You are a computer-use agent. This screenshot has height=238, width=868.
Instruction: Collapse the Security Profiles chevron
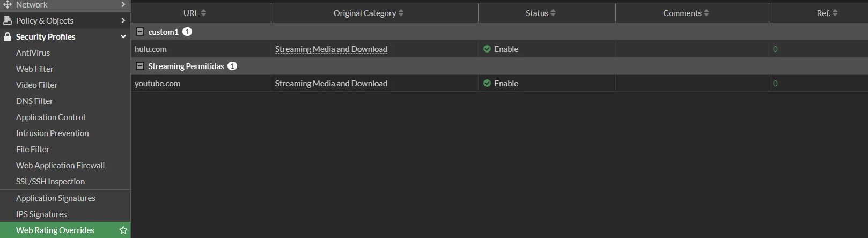pos(123,36)
